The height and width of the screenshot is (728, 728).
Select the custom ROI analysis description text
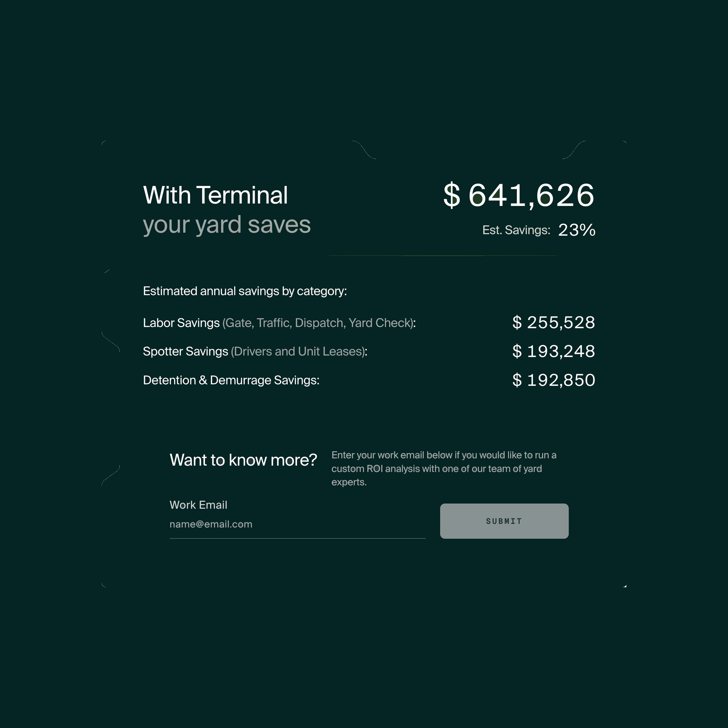[x=443, y=468]
